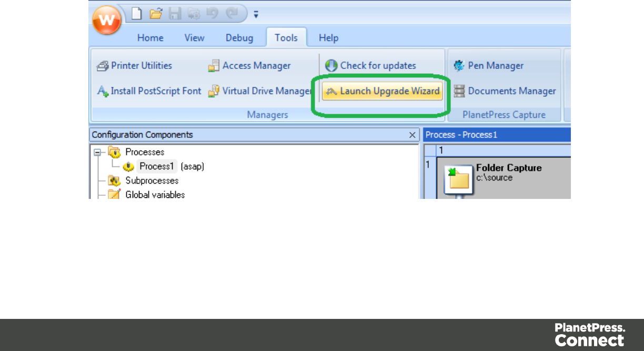This screenshot has width=644, height=351.
Task: Select the Tools ribbon tab
Action: 286,37
